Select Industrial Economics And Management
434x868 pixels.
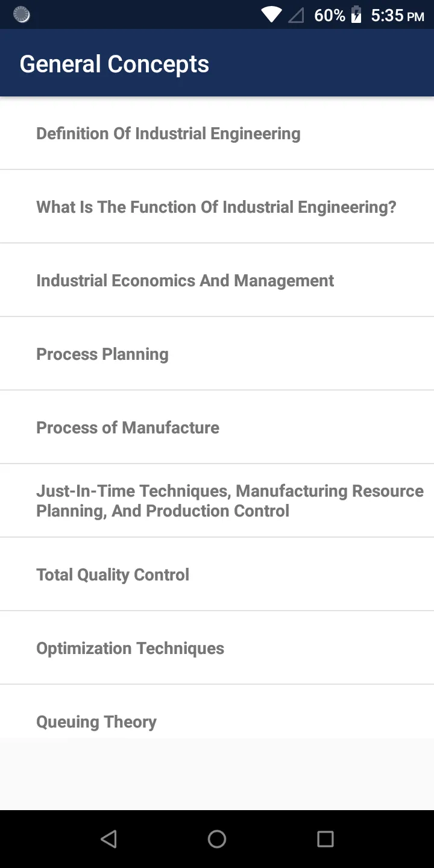[x=217, y=280]
